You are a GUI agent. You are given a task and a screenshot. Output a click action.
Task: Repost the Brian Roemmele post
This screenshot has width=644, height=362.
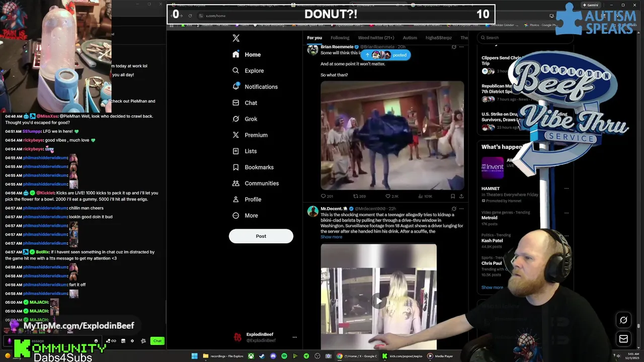[359, 196]
